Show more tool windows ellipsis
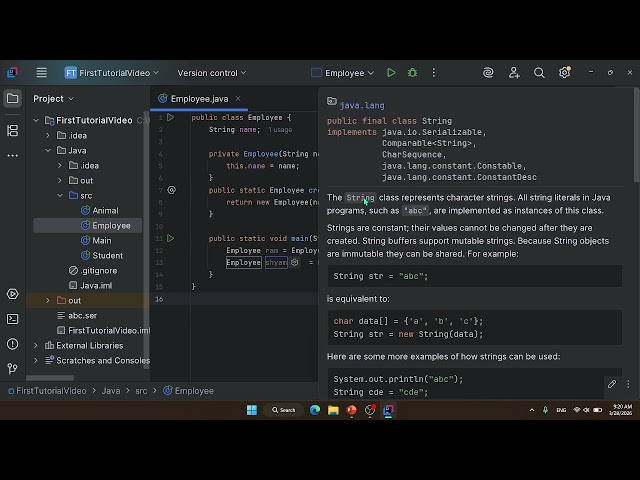The width and height of the screenshot is (640, 480). (12, 156)
